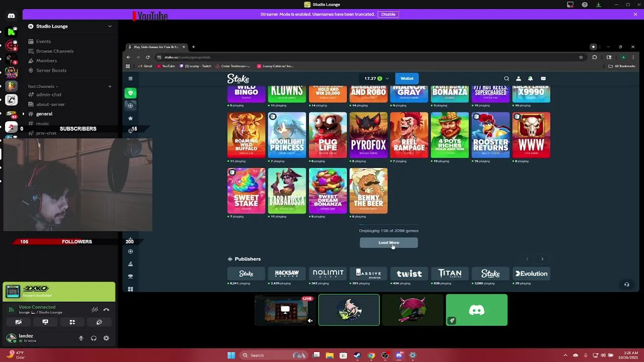644x362 pixels.
Task: Disable Streamer Mode
Action: (x=388, y=14)
